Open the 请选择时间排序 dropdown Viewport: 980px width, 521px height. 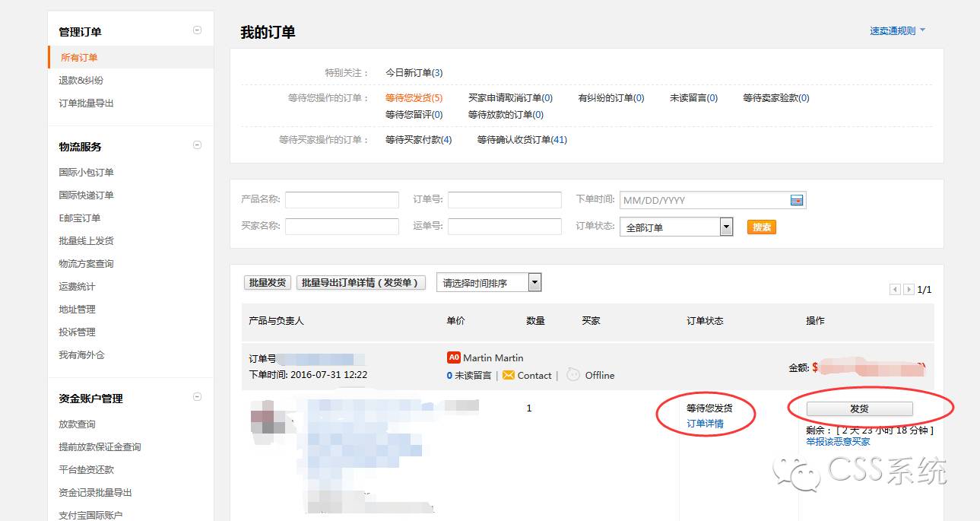pyautogui.click(x=489, y=282)
